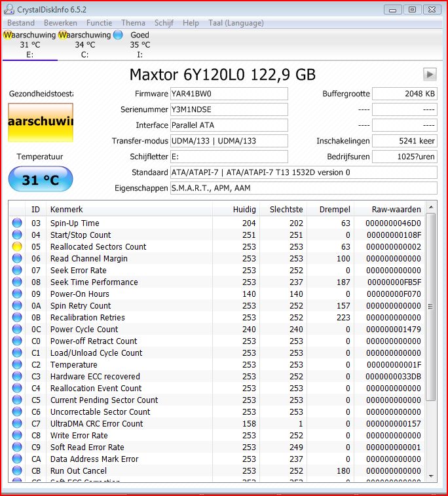
Task: Click the CrystalDiskInfo title bar app icon
Action: (x=9, y=9)
